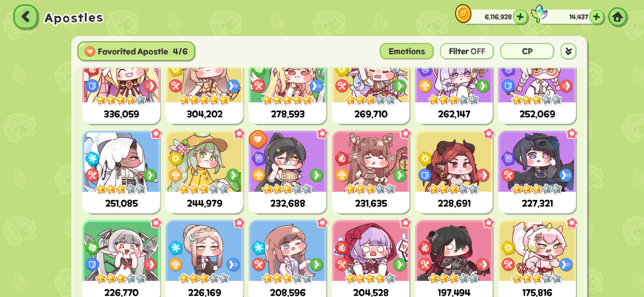The width and height of the screenshot is (644, 297).
Task: Open the home screen icon
Action: 618,17
